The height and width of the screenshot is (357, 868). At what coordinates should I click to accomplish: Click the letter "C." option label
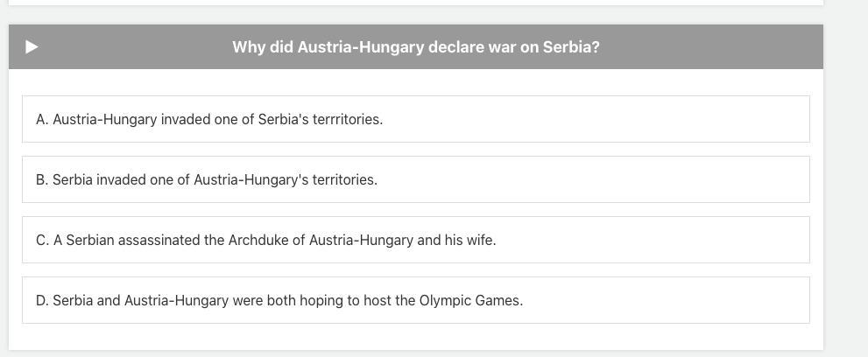(42, 241)
